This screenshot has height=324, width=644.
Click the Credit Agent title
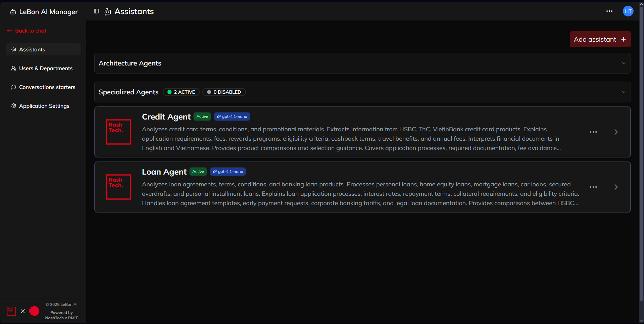point(166,117)
